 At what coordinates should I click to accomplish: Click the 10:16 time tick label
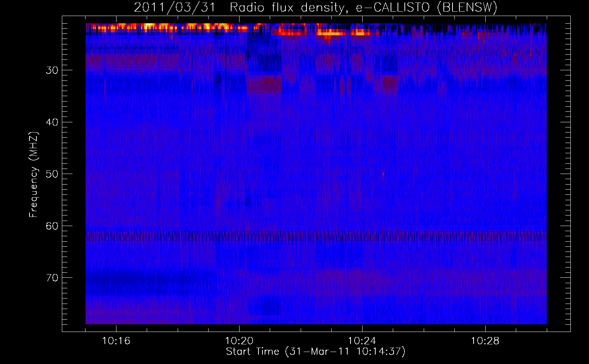tap(116, 341)
